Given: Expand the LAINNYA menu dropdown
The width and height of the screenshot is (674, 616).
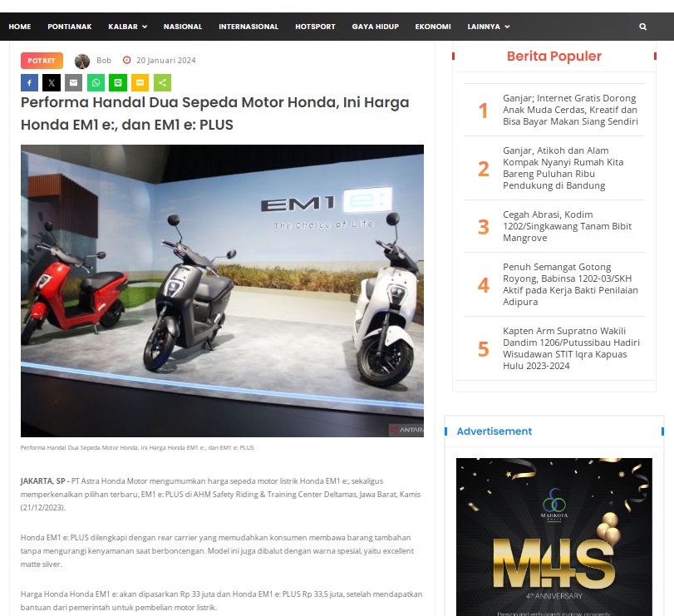Looking at the screenshot, I should [489, 27].
